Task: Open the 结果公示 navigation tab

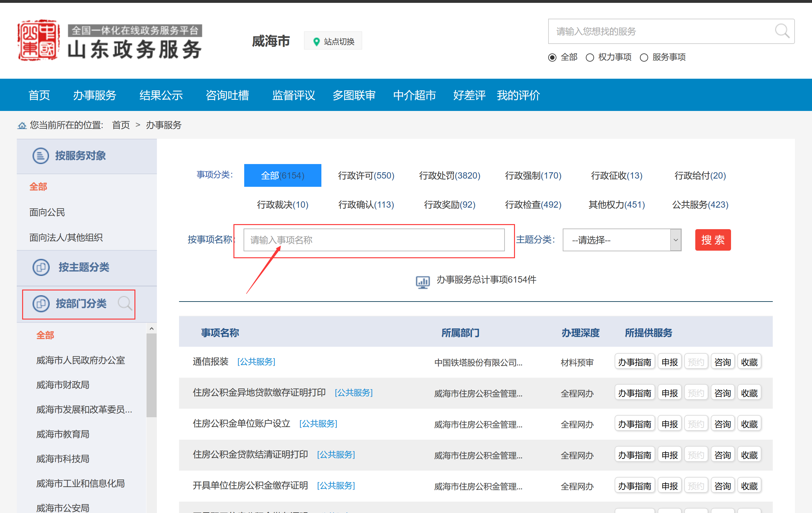Action: tap(161, 95)
